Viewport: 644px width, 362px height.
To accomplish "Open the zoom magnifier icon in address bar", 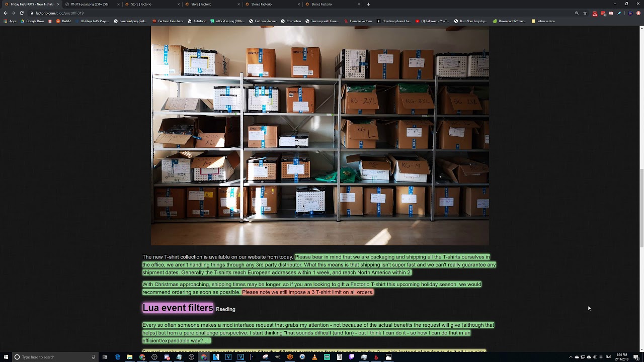I will click(577, 13).
